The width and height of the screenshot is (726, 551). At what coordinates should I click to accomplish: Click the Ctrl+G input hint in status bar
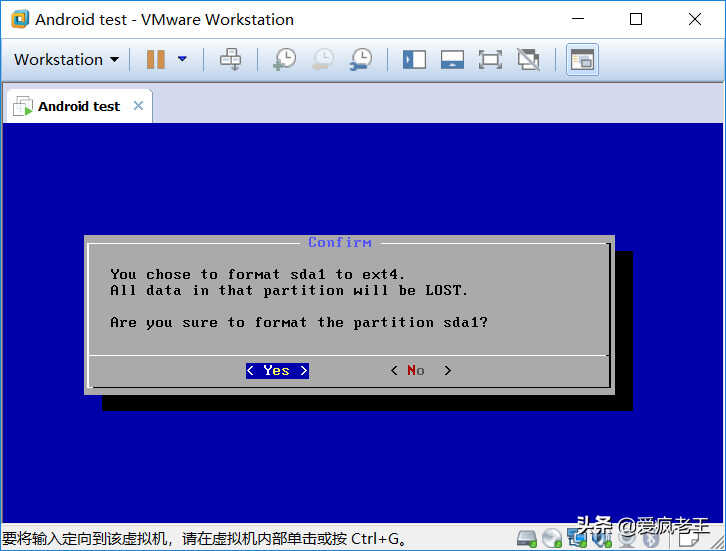pyautogui.click(x=204, y=538)
